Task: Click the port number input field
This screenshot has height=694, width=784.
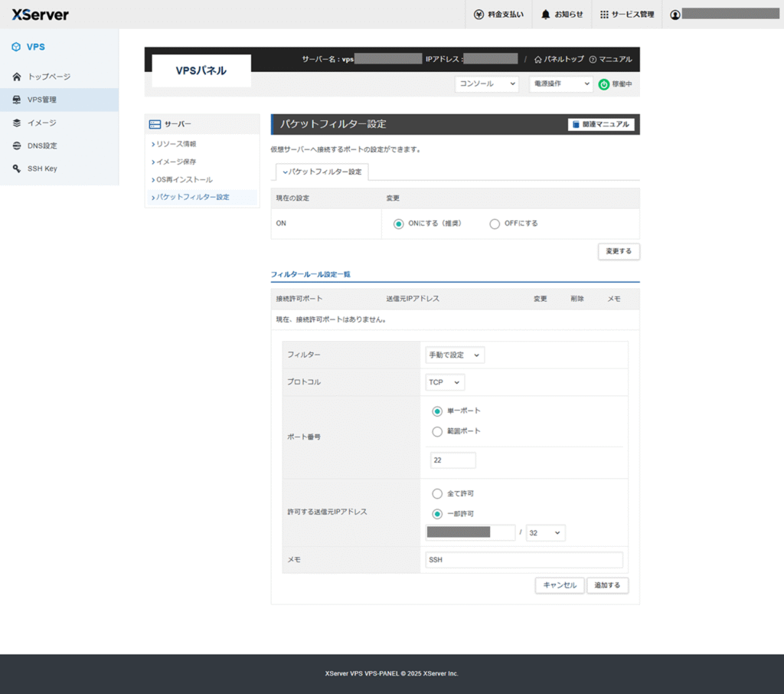Action: click(452, 460)
